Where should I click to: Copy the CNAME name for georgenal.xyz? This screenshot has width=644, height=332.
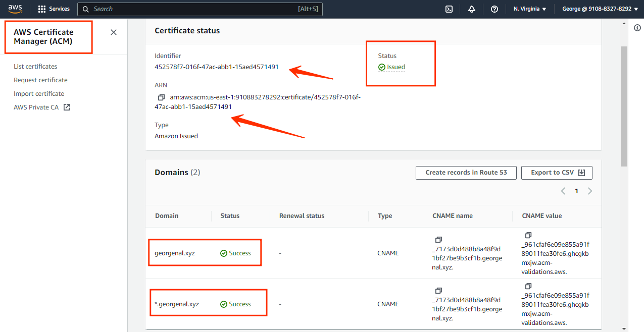click(x=438, y=240)
